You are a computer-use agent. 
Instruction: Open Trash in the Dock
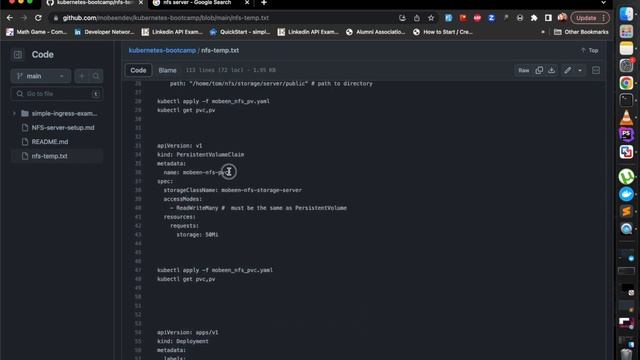click(626, 353)
